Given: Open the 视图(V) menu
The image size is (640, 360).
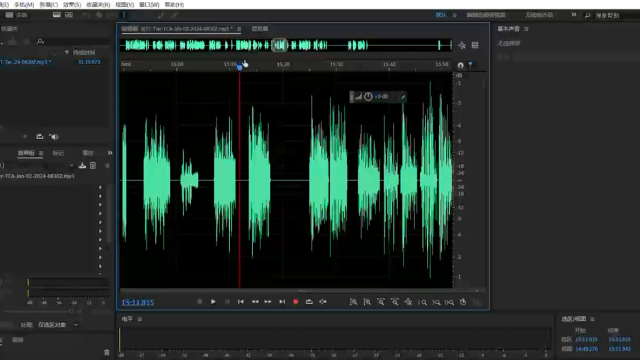Looking at the screenshot, I should 124,4.
